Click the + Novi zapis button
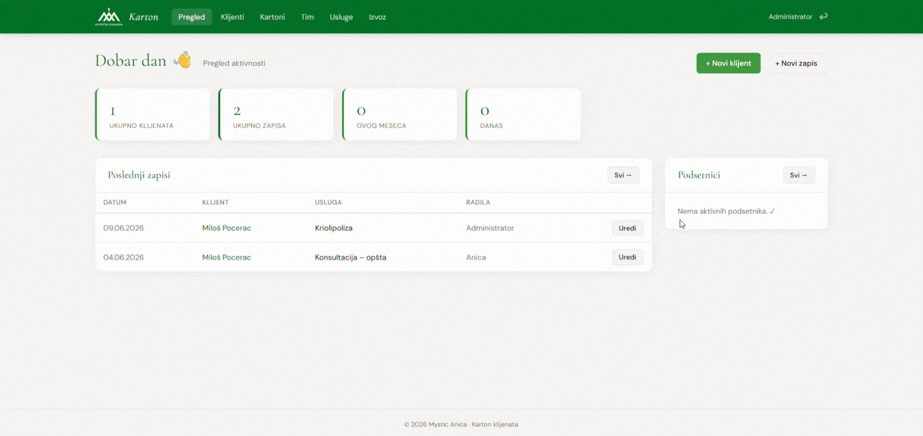 pos(796,63)
